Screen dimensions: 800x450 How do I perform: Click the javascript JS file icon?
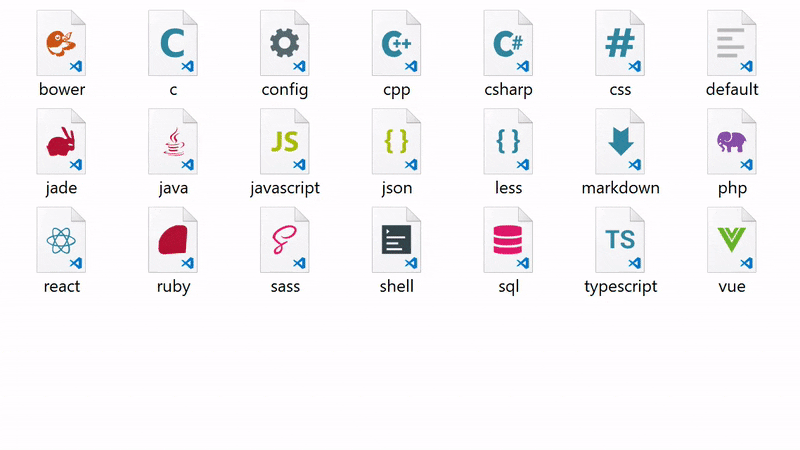click(x=285, y=142)
